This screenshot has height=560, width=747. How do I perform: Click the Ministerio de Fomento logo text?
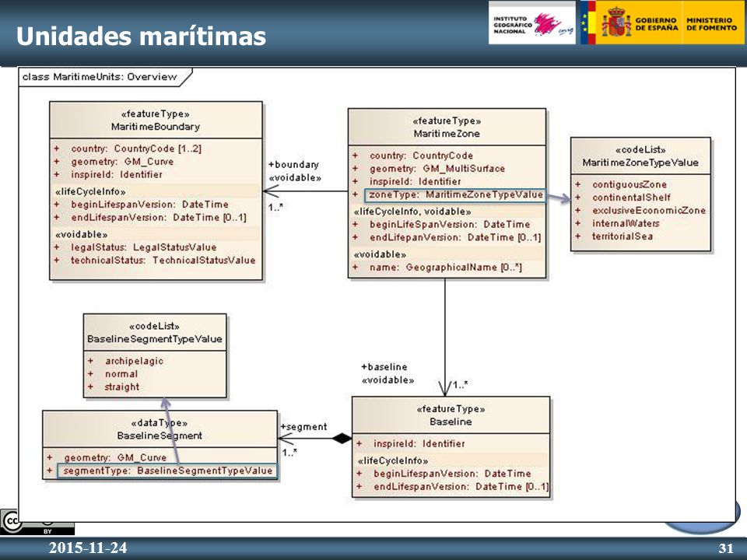(711, 24)
